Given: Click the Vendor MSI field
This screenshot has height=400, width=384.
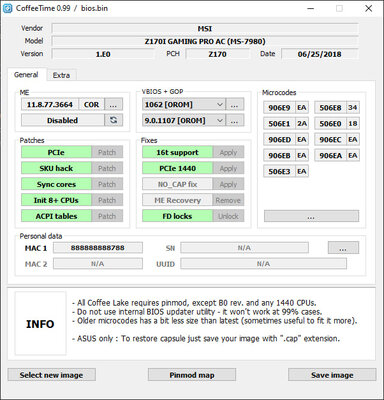Looking at the screenshot, I should point(205,28).
